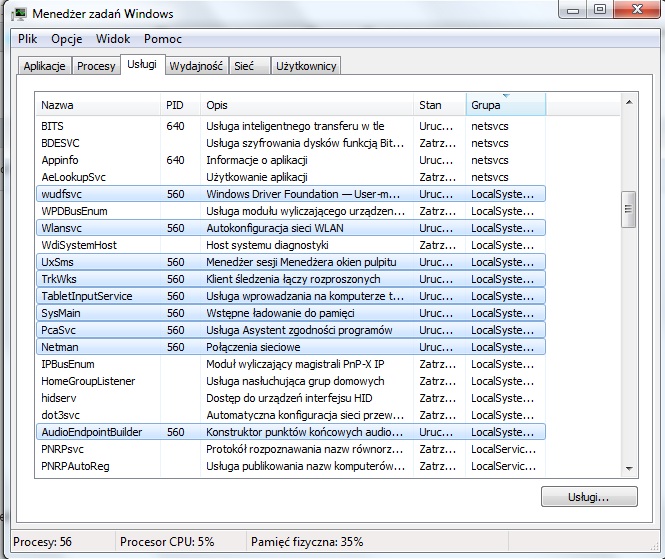Switch to the Aplikacje tab
665x559 pixels.
pos(45,66)
